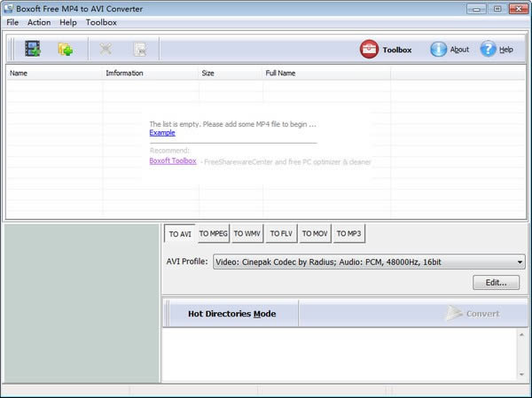The image size is (532, 398).
Task: Click the add video file icon
Action: tap(33, 49)
